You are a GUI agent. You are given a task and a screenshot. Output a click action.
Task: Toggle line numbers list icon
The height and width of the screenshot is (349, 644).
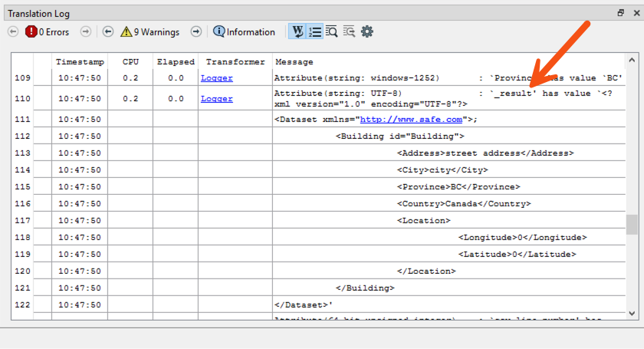[x=315, y=31]
